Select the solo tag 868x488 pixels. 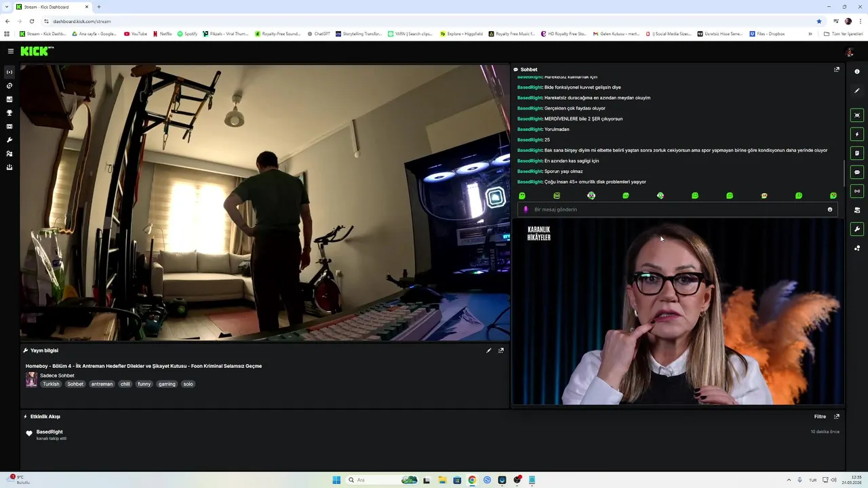189,384
